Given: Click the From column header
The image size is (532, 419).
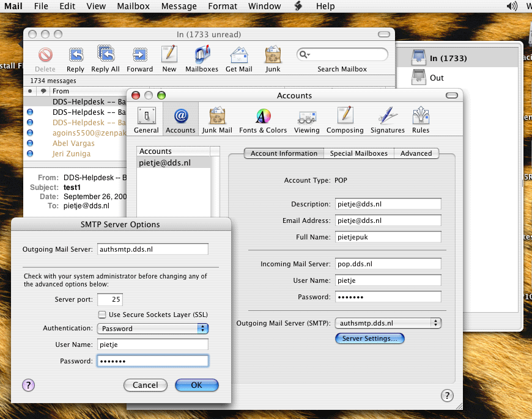Looking at the screenshot, I should 88,91.
